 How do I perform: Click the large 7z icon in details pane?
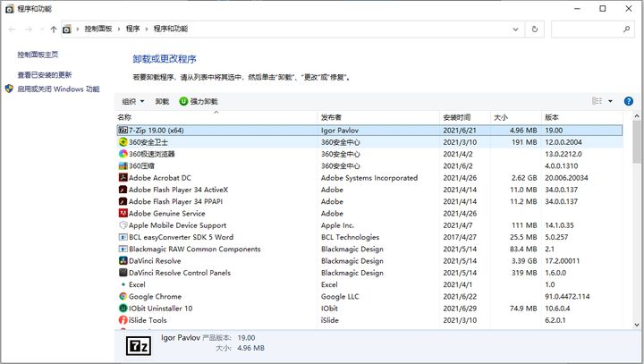[x=139, y=346]
